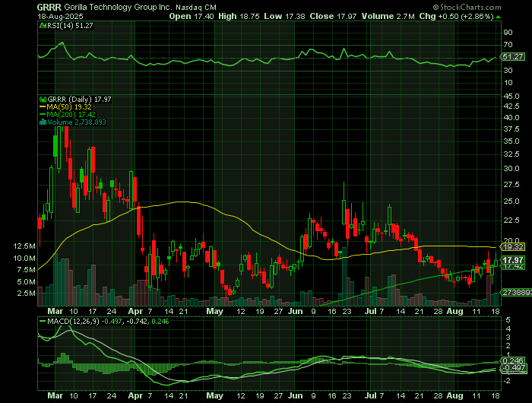
Task: Click the volume bars icon in the legend
Action: tap(43, 122)
